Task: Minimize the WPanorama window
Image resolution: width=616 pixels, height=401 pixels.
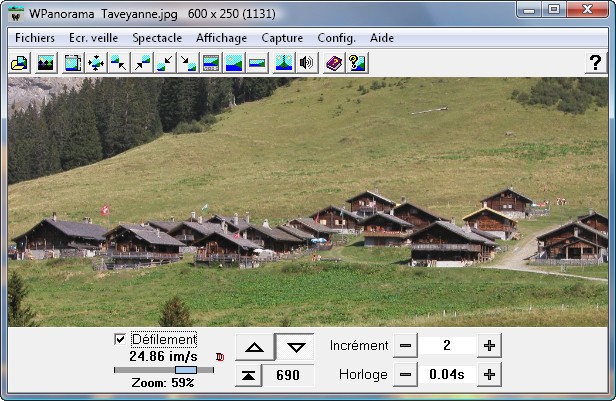Action: pyautogui.click(x=529, y=10)
